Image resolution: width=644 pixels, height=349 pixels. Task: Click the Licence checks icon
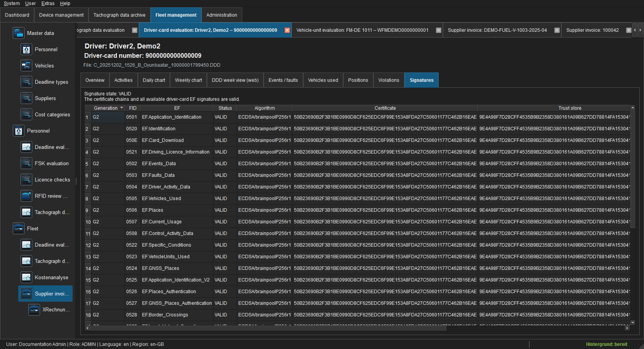coord(26,180)
